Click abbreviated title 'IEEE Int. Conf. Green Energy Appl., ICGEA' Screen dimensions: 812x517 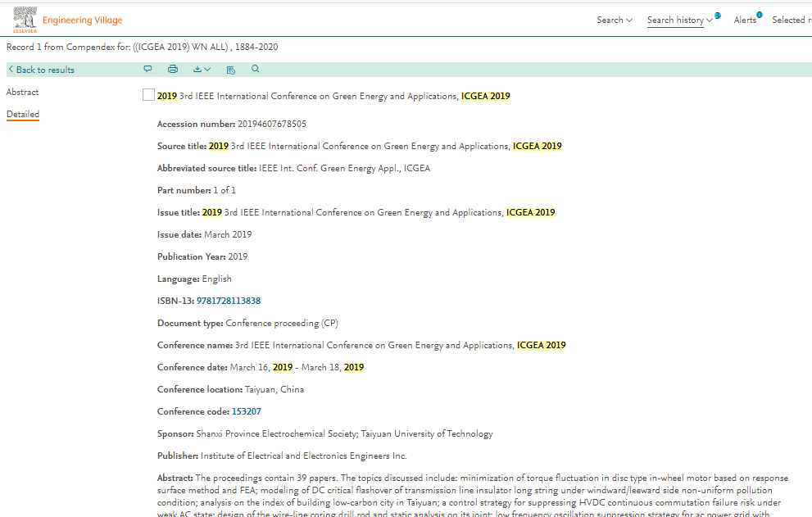(x=344, y=168)
